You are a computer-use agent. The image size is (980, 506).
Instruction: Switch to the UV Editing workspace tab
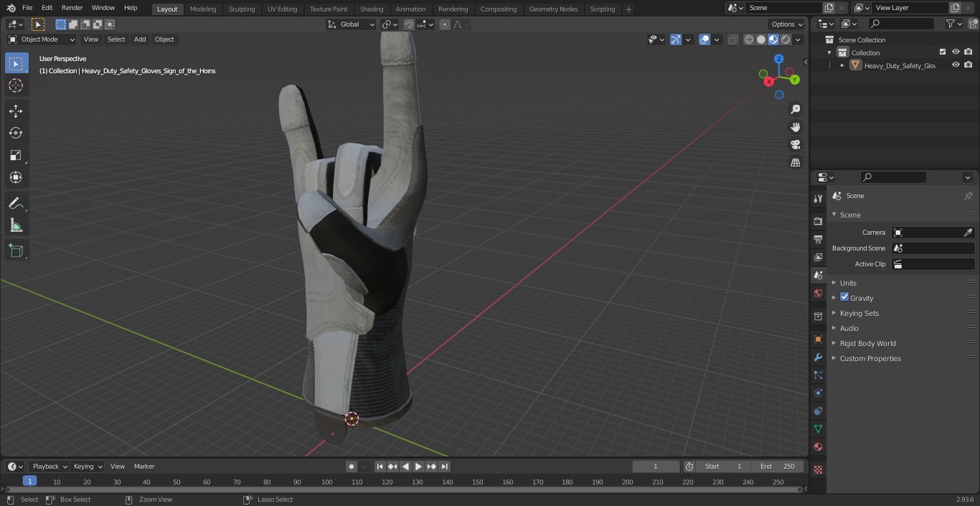[x=282, y=9]
